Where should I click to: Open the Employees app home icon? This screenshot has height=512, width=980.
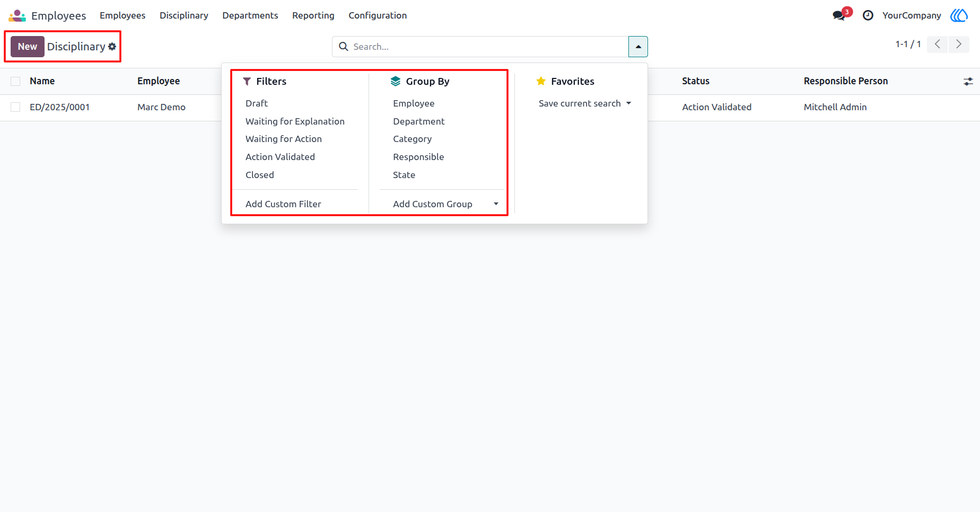[17, 15]
